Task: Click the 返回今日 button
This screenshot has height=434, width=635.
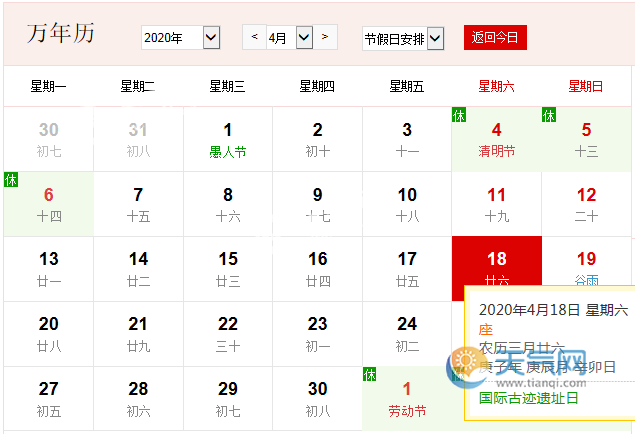Action: pos(495,38)
